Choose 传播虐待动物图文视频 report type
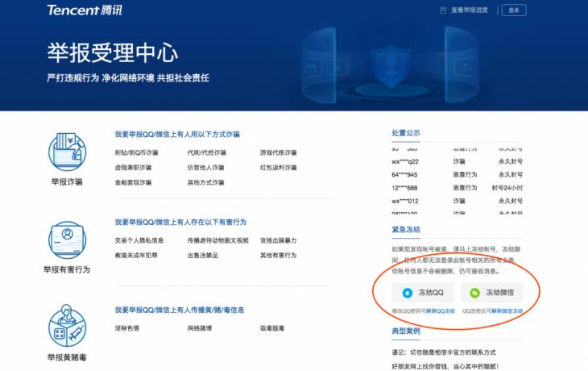 point(217,240)
